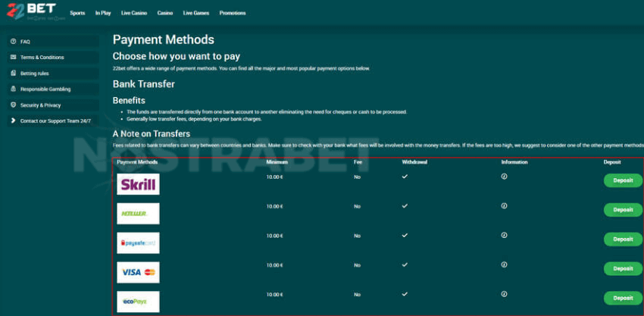This screenshot has width=644, height=316.
Task: Click the Security & Privacy shield icon
Action: tap(13, 105)
